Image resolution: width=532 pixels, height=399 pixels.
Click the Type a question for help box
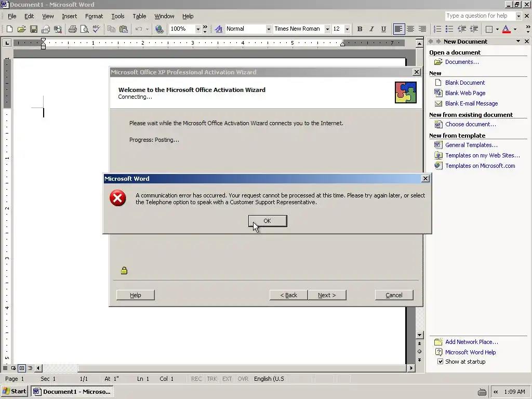[480, 16]
